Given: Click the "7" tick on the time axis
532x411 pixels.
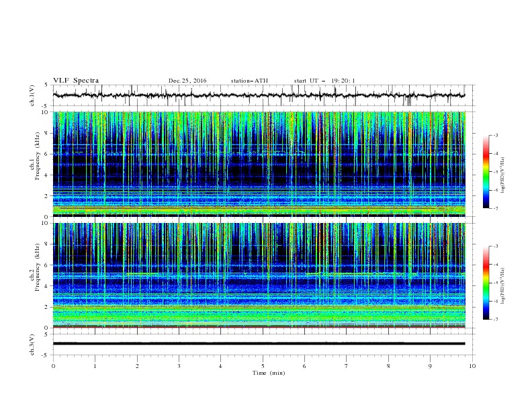Looking at the screenshot, I should pyautogui.click(x=347, y=366).
